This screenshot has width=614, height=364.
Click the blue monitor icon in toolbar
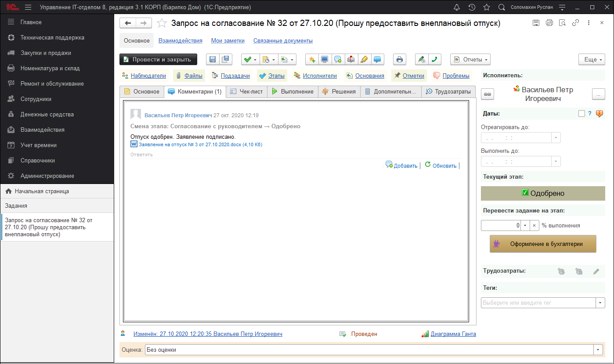(x=325, y=59)
